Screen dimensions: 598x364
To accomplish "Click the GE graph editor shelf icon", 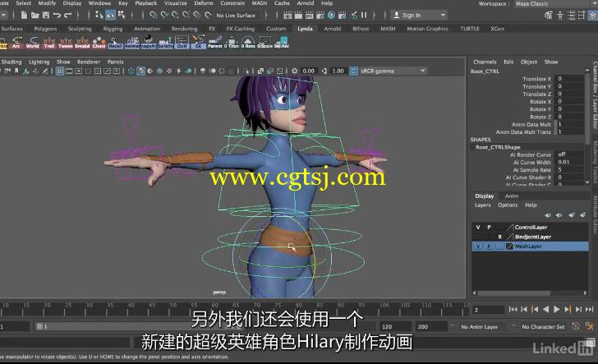I will click(198, 42).
